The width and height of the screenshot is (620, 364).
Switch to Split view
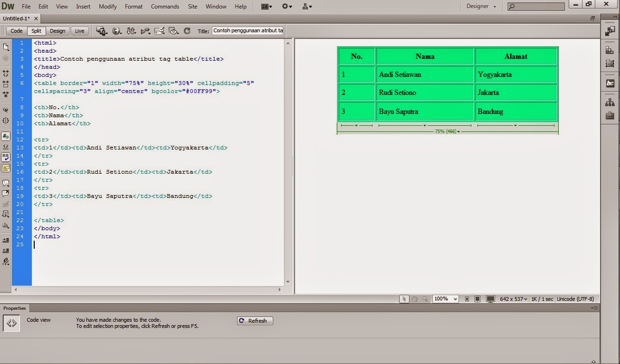(x=37, y=31)
